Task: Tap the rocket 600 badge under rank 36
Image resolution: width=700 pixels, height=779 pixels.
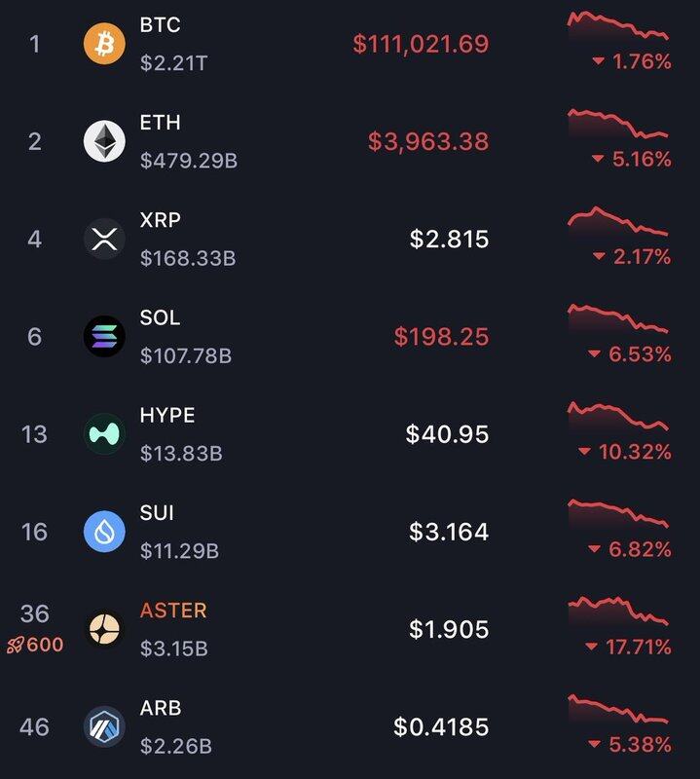Action: pyautogui.click(x=35, y=645)
